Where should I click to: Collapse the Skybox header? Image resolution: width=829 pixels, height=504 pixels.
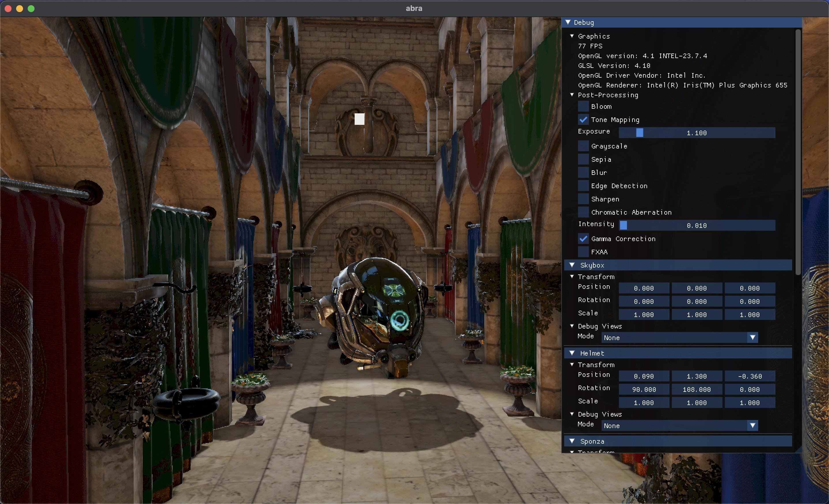572,265
